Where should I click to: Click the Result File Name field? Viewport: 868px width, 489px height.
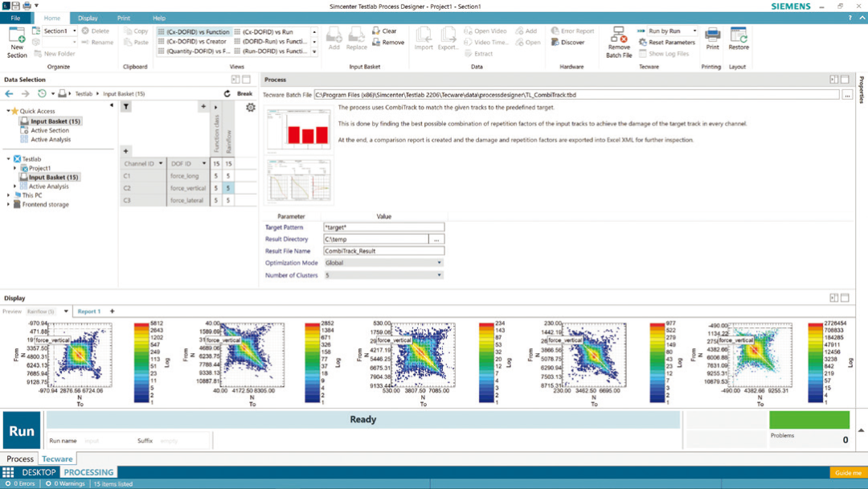pos(383,251)
